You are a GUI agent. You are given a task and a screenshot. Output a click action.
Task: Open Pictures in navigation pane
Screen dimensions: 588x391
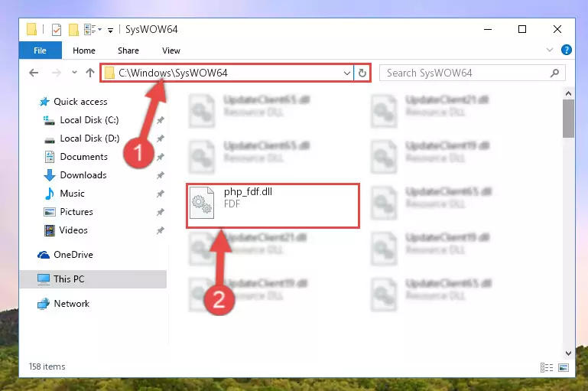click(76, 212)
